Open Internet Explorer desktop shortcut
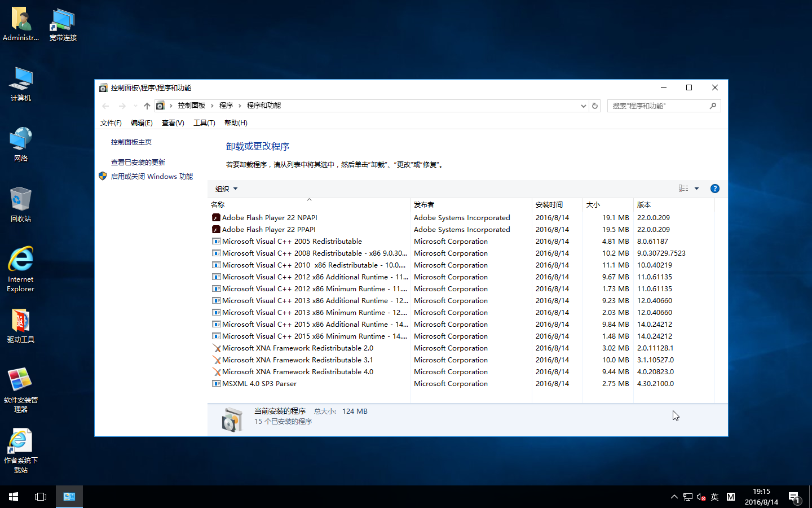 click(21, 269)
